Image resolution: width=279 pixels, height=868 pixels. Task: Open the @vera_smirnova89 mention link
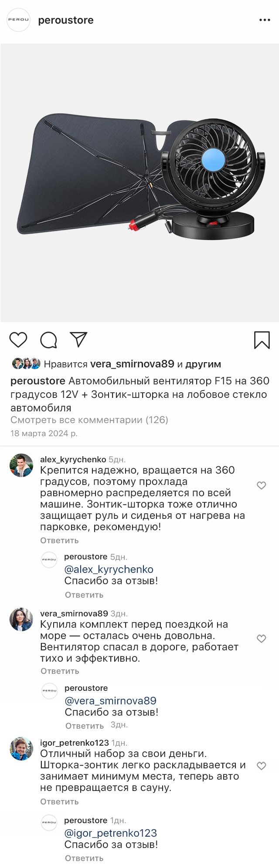click(x=110, y=701)
